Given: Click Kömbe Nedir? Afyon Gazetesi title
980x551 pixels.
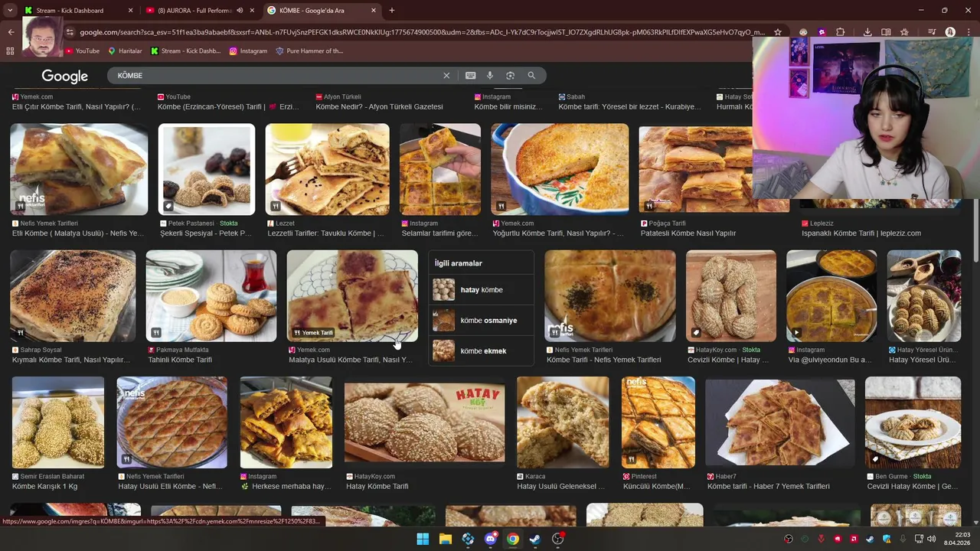Looking at the screenshot, I should click(x=379, y=107).
